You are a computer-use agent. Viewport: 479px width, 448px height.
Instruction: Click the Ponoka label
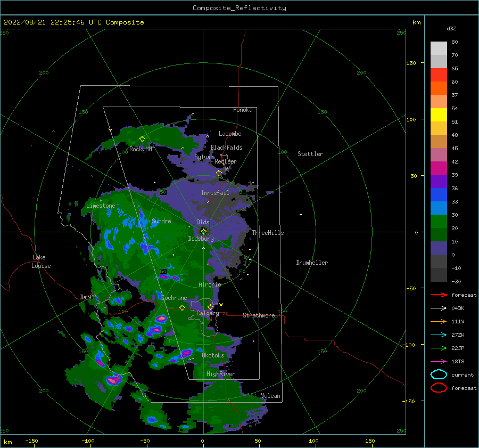coord(243,110)
